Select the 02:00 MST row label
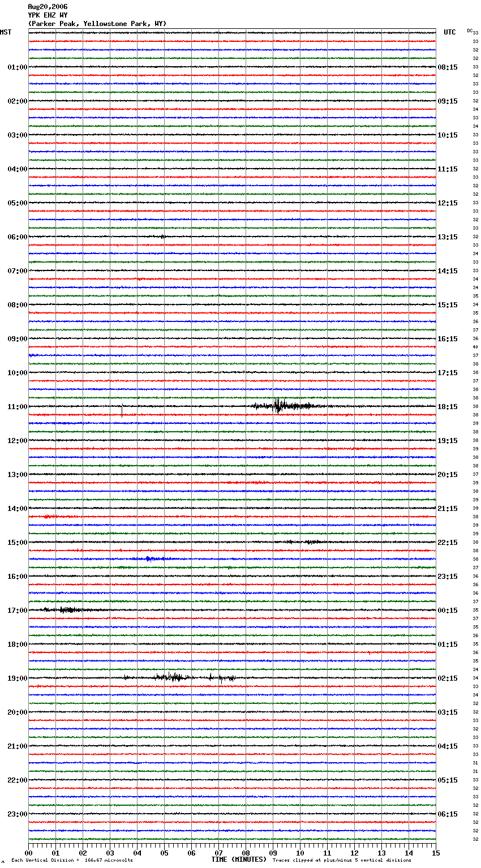481x868 pixels. pos(18,101)
